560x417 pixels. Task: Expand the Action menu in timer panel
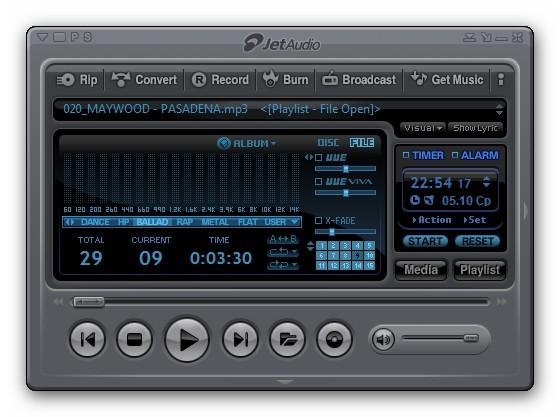coord(432,220)
